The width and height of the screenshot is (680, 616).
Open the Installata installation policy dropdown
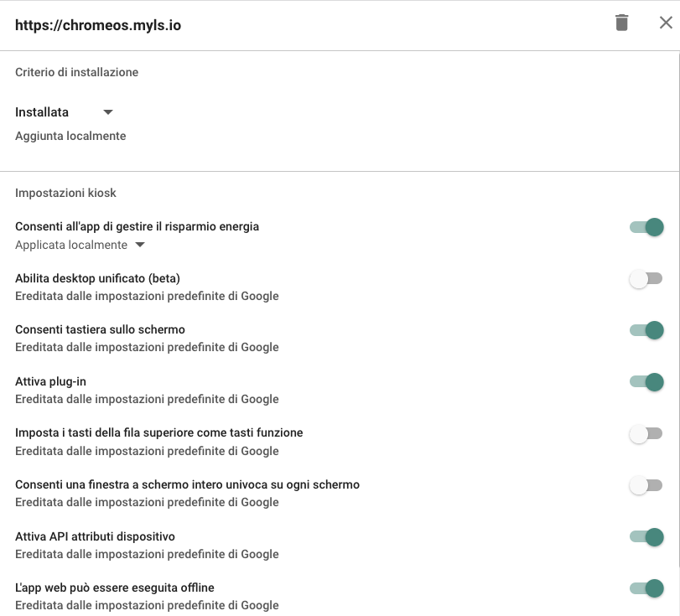pyautogui.click(x=65, y=112)
